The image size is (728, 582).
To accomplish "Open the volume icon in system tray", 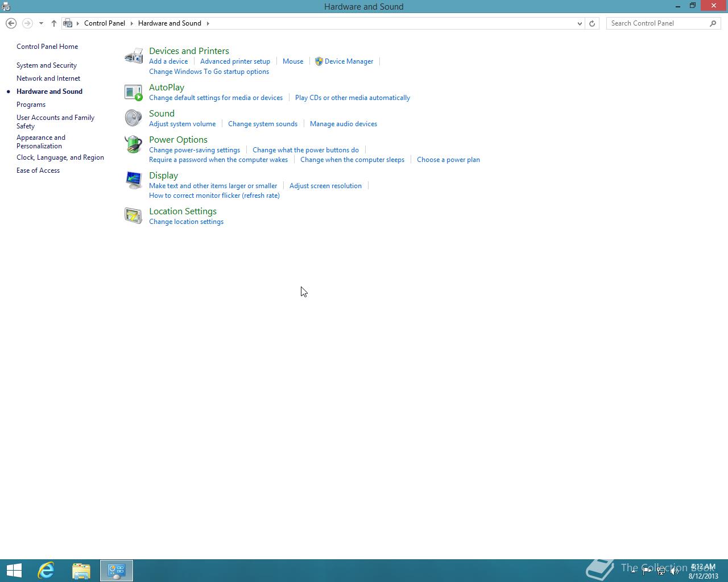I will pyautogui.click(x=675, y=571).
